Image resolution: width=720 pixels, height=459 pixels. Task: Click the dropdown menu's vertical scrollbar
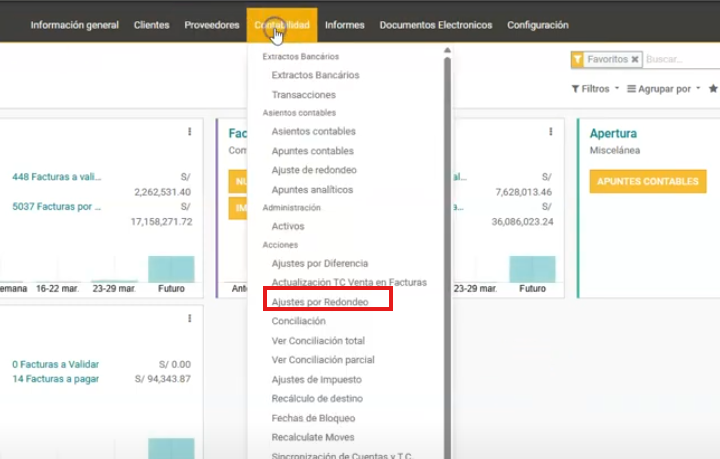coord(447,250)
